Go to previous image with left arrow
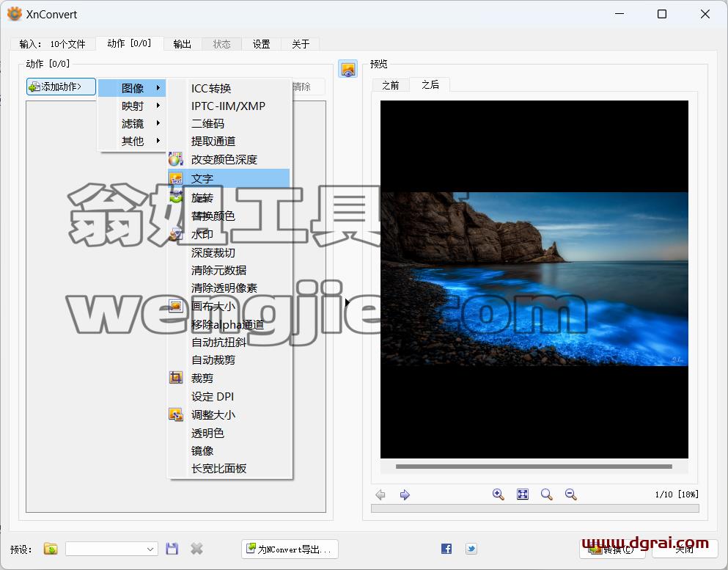 [x=380, y=494]
